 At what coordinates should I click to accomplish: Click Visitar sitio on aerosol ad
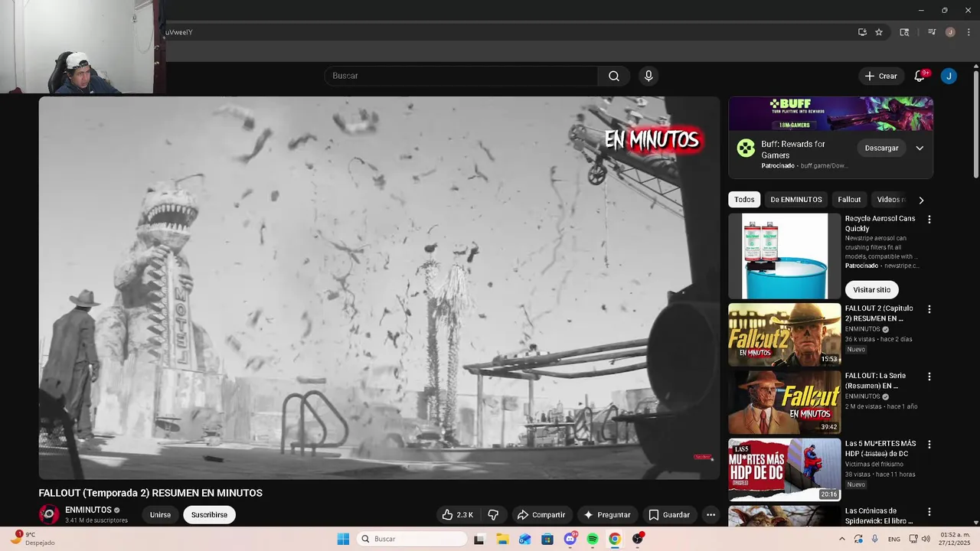(x=872, y=289)
